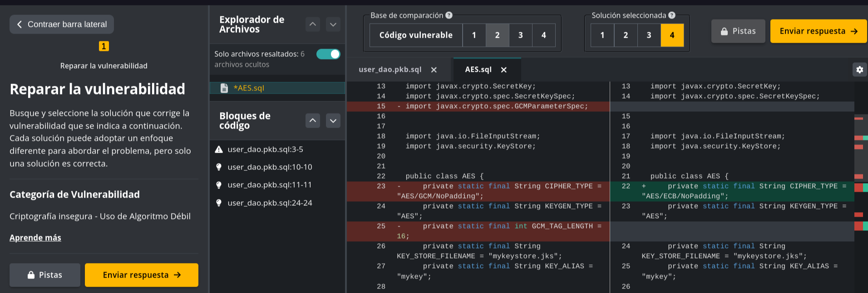The width and height of the screenshot is (868, 293).
Task: Select Criptografía insegura vulnerability category text
Action: (x=100, y=216)
